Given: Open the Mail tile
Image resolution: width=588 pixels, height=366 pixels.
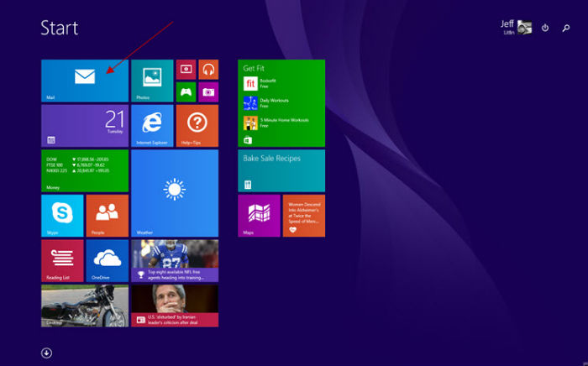Looking at the screenshot, I should [85, 81].
